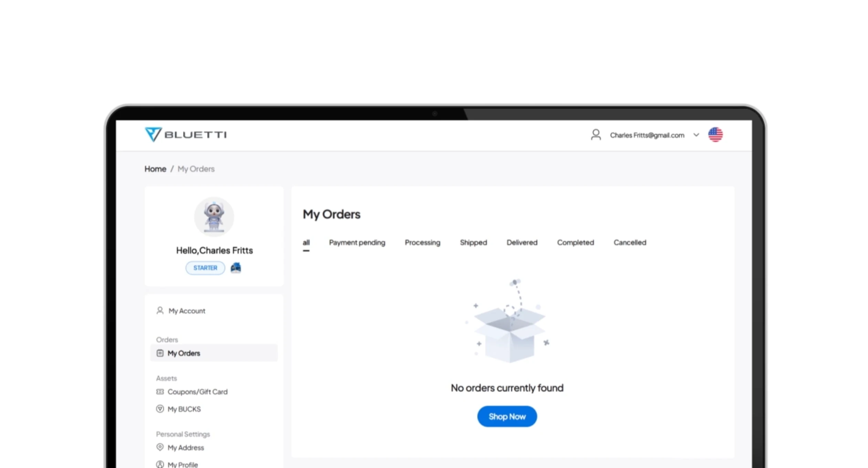
Task: Click the user account icon in header
Action: 596,135
